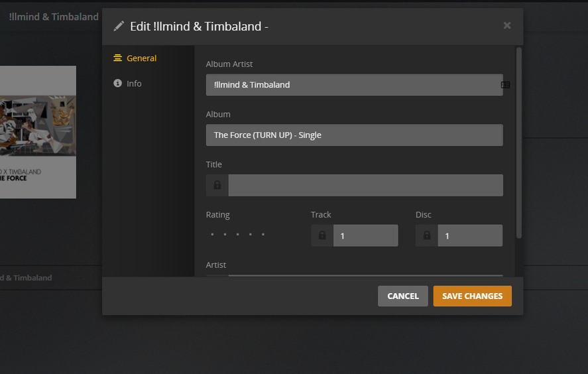588x374 pixels.
Task: Toggle the lock on the Track field
Action: coord(322,235)
